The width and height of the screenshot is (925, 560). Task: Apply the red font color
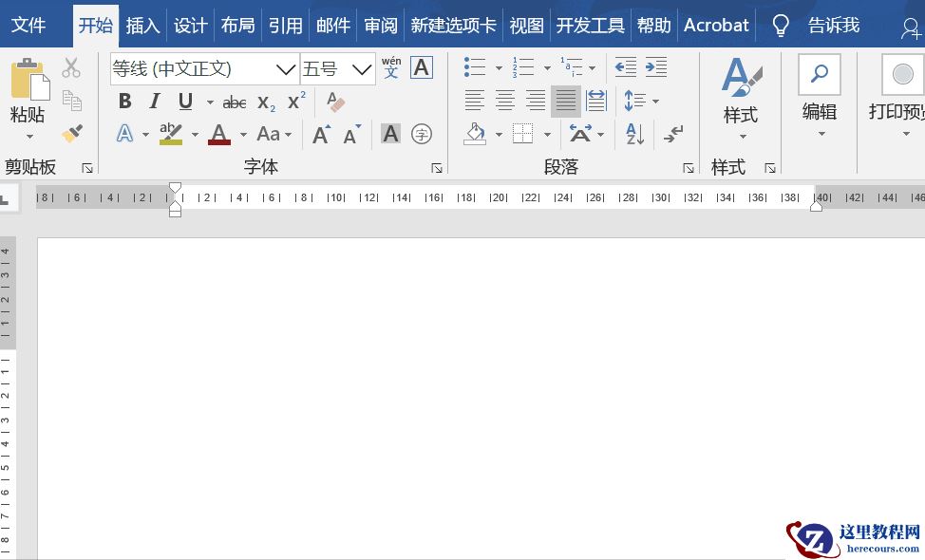[218, 134]
